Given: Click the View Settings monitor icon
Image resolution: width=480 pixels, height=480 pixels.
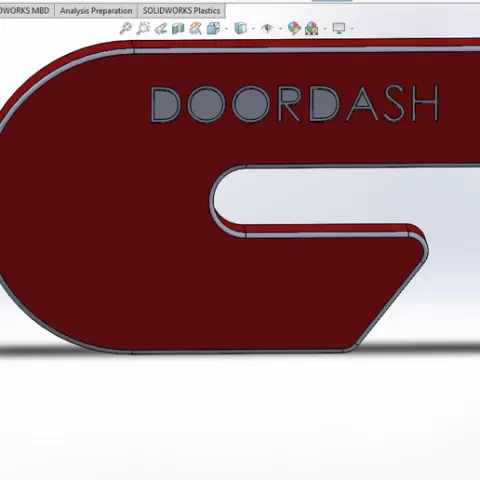Looking at the screenshot, I should pos(339,28).
